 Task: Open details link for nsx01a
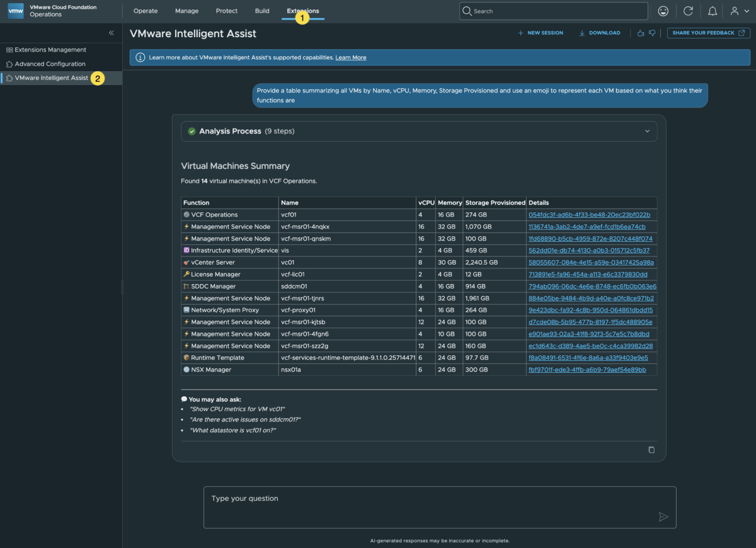point(587,370)
